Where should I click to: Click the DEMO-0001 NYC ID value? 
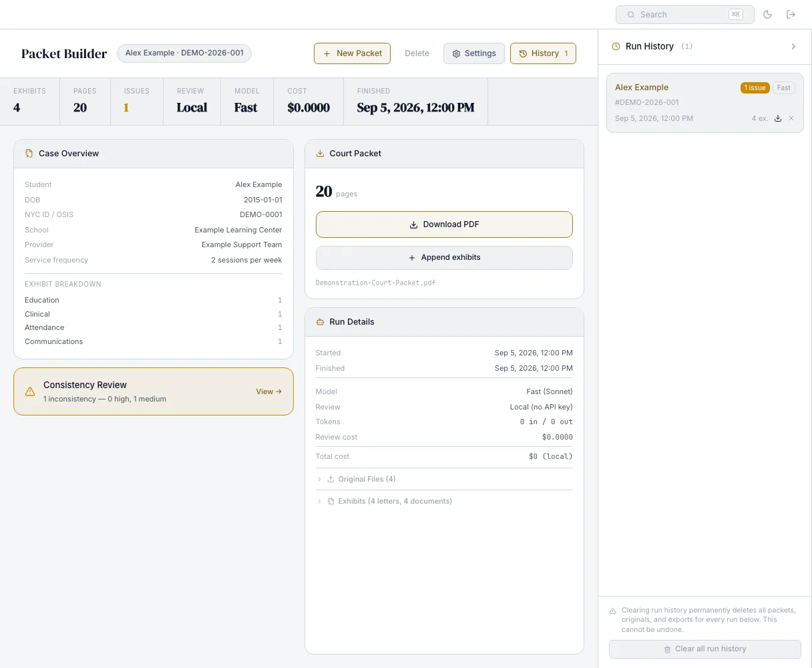point(261,214)
